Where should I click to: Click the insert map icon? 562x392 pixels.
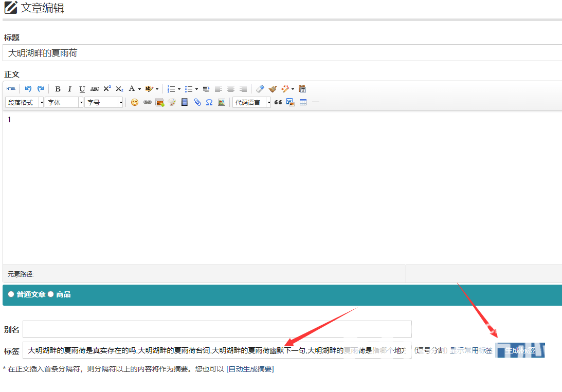222,102
